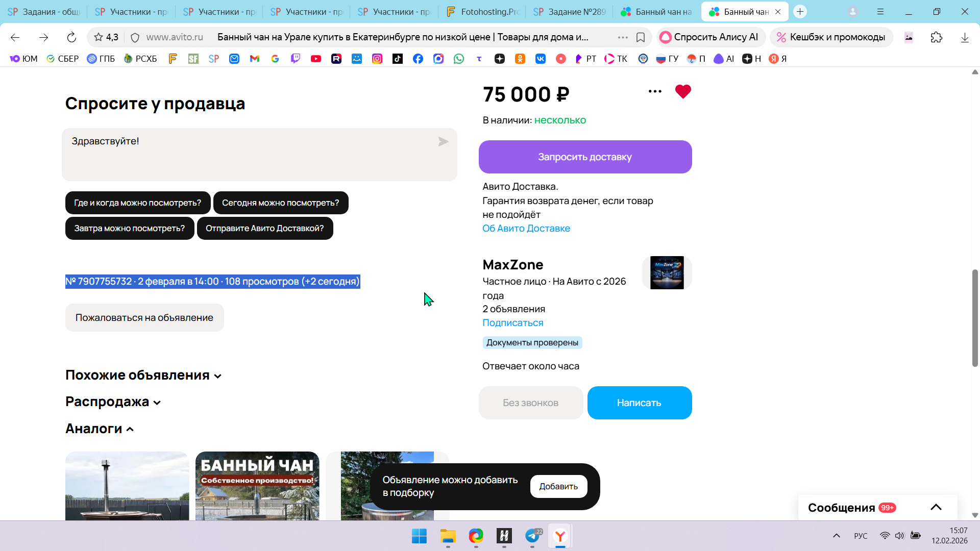Reload the page with refresh icon

[71, 37]
